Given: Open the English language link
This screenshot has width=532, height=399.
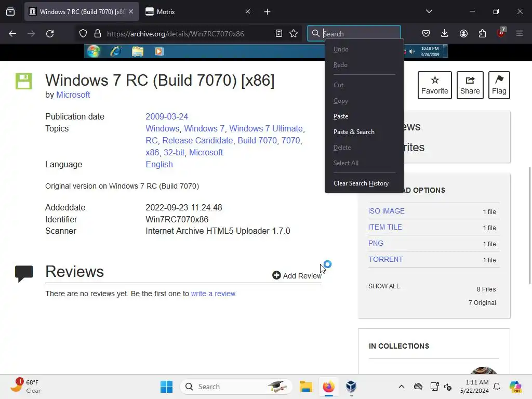Looking at the screenshot, I should tap(159, 164).
